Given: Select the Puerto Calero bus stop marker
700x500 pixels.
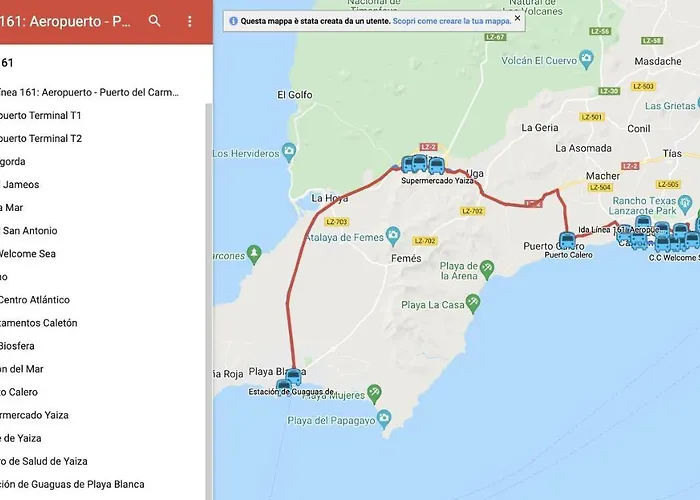Looking at the screenshot, I should point(567,240).
